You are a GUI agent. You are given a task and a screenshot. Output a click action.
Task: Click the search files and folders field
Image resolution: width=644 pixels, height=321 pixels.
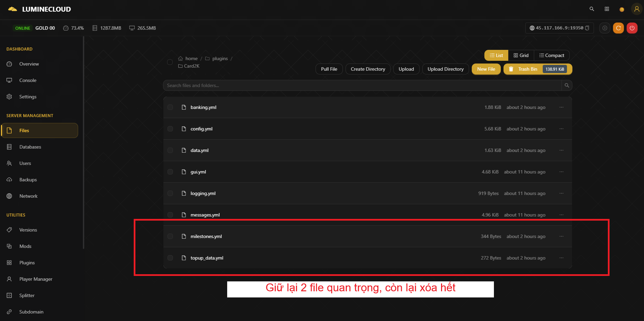click(x=362, y=85)
